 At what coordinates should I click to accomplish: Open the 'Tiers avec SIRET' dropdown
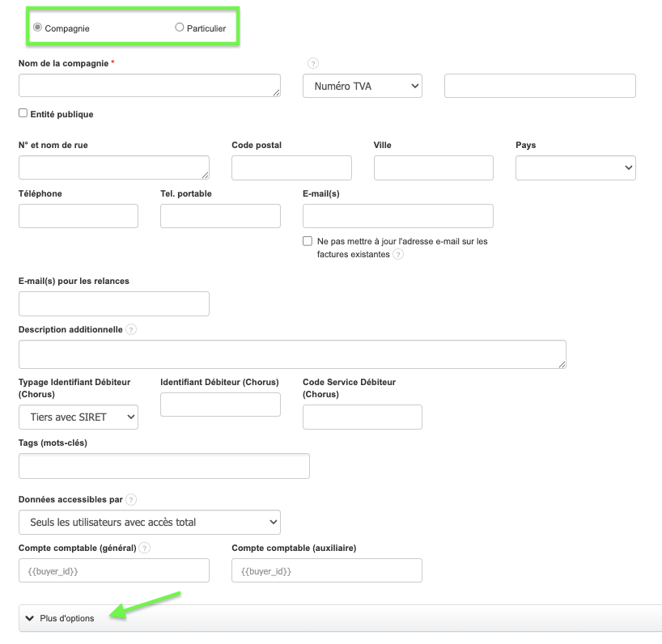79,417
